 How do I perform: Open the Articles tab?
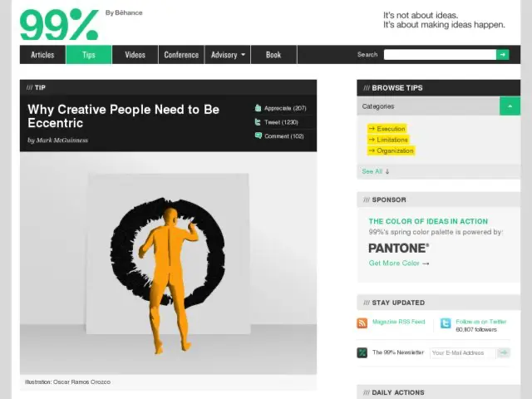pos(42,55)
